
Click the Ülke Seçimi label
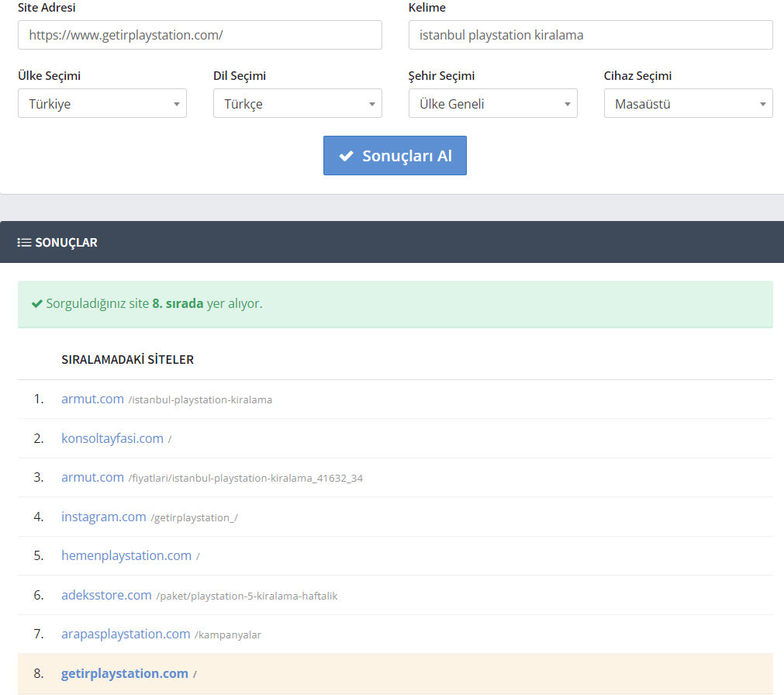49,76
